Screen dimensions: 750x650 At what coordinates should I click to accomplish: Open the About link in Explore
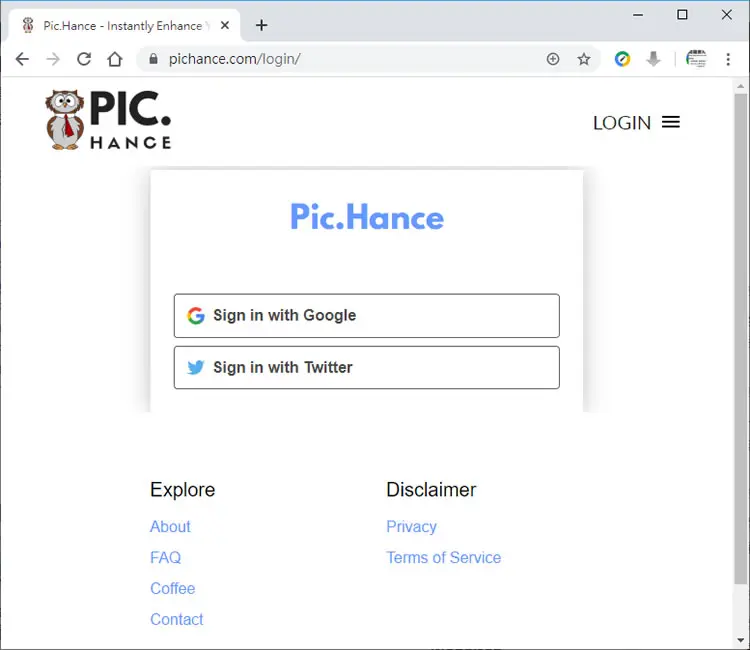170,527
